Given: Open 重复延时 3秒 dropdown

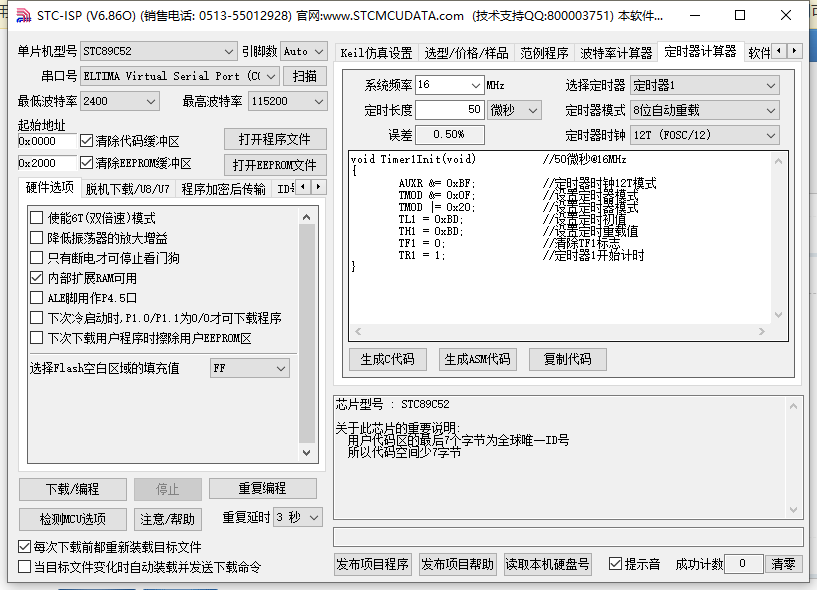Looking at the screenshot, I should point(298,518).
